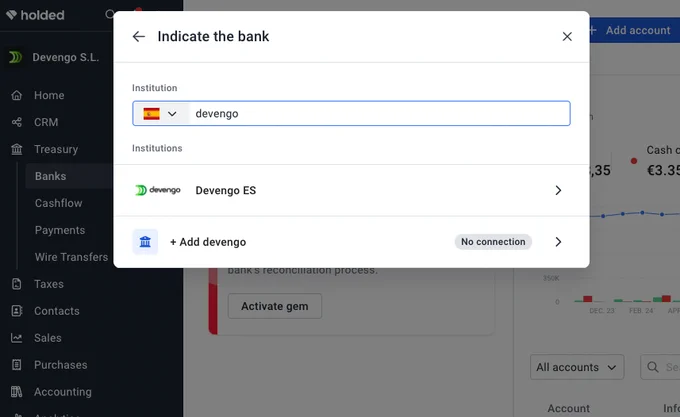
Task: Open the search magnifier in sidebar
Action: tap(110, 15)
